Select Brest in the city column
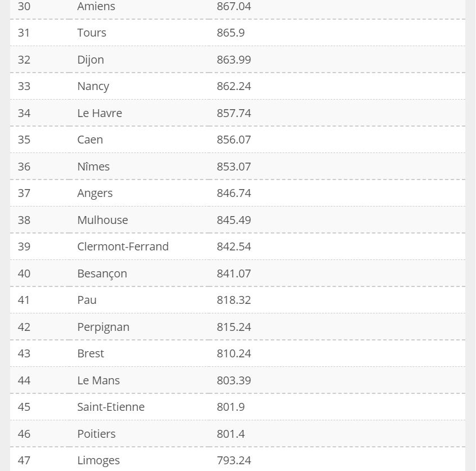Viewport: 476px width, 471px height. coord(91,353)
